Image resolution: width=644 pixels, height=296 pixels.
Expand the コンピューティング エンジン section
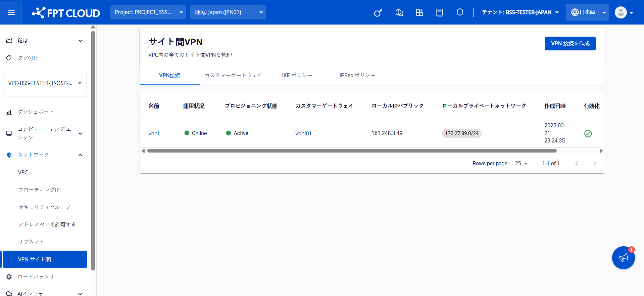click(80, 133)
